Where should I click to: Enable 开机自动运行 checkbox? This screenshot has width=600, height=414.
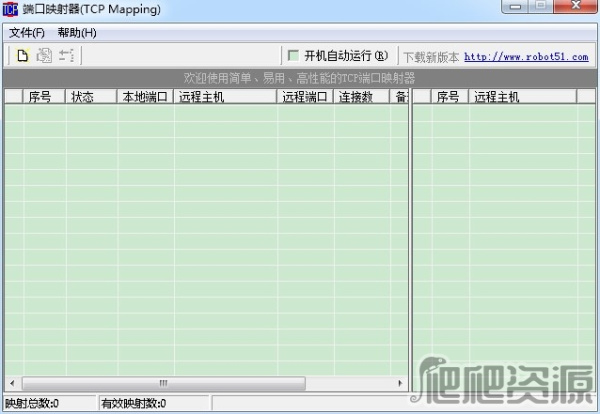point(293,55)
